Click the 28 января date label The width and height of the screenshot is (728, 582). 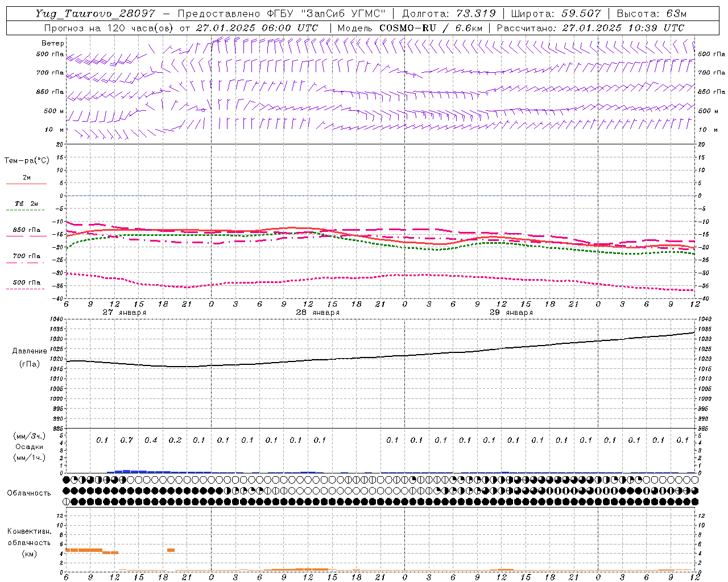[x=318, y=313]
